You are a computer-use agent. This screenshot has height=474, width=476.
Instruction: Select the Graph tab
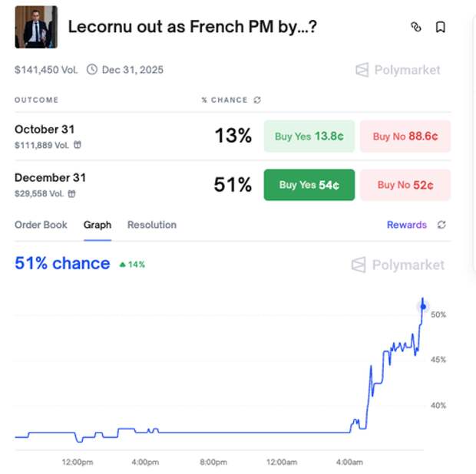click(98, 225)
